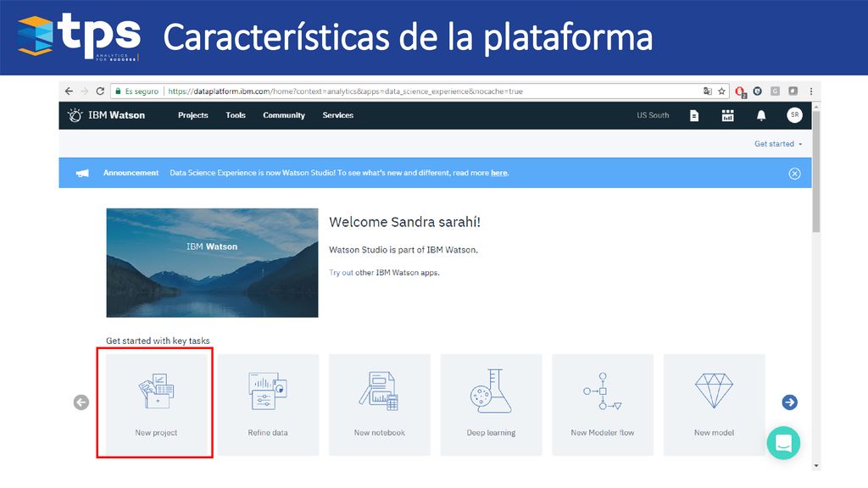
Task: Open the Chrome three-dot menu
Action: point(811,91)
